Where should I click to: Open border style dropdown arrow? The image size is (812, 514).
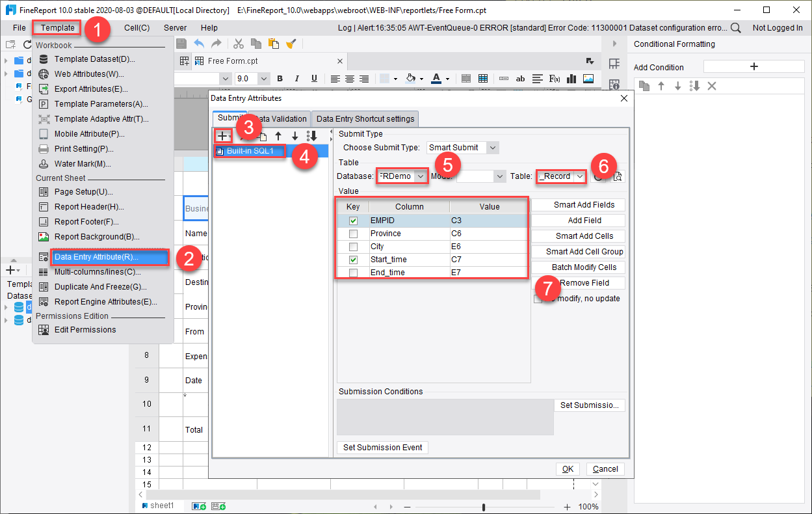click(x=394, y=79)
